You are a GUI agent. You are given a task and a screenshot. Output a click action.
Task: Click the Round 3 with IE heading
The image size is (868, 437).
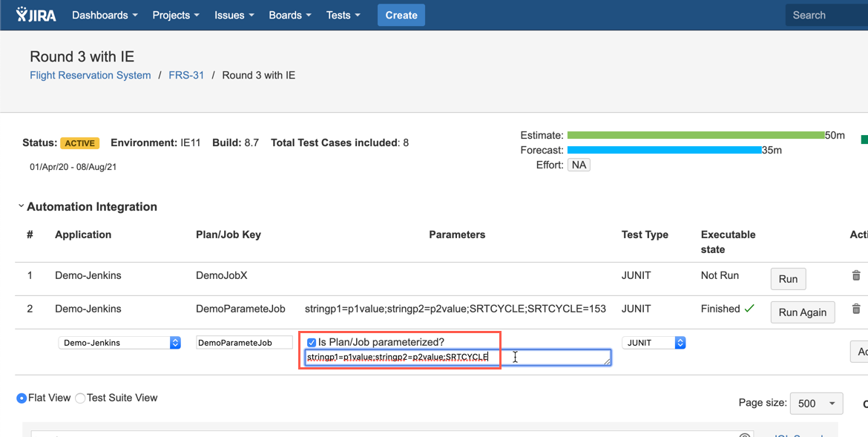tap(82, 56)
